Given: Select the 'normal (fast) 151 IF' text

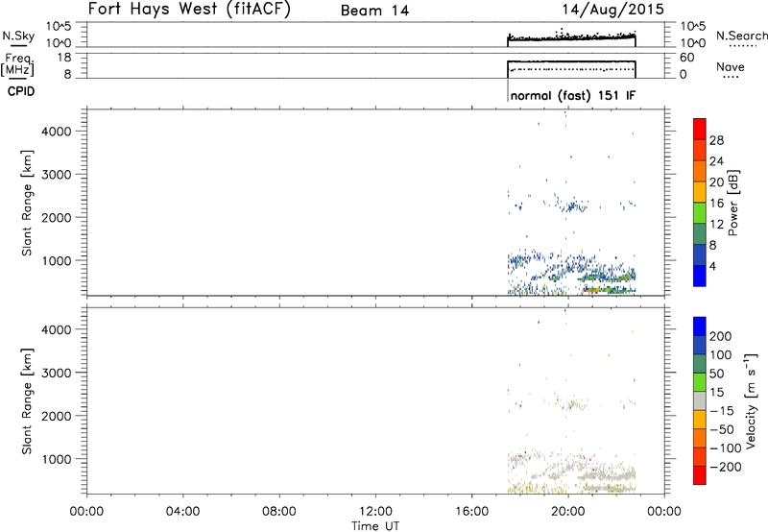Looking at the screenshot, I should tap(572, 95).
